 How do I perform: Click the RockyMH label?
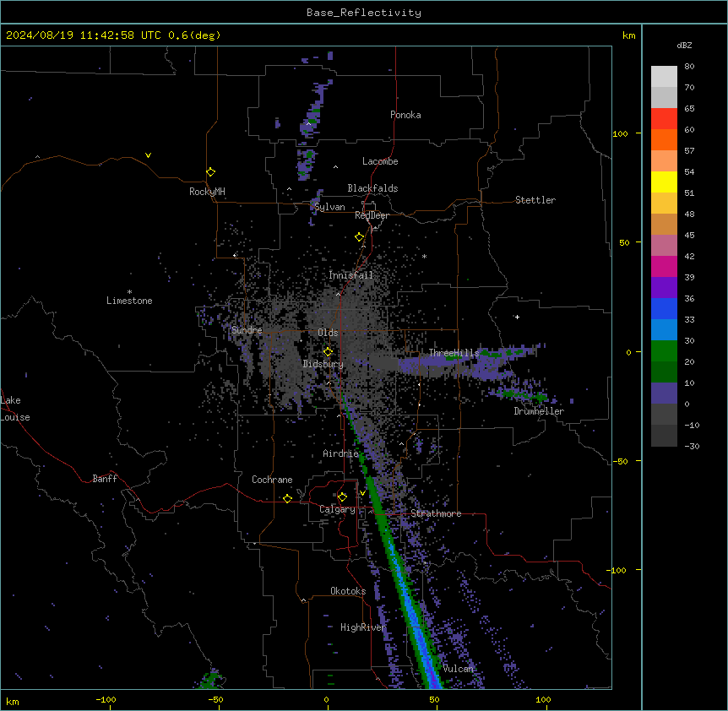pos(207,192)
